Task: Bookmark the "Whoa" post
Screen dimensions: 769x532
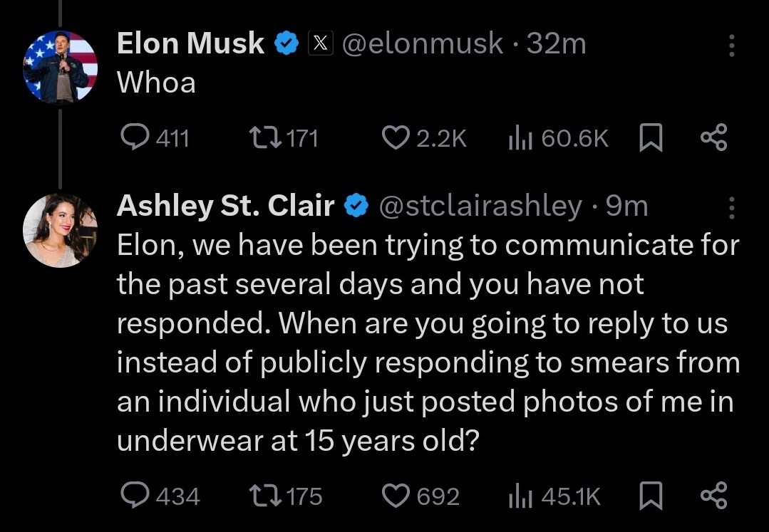Action: [x=651, y=137]
